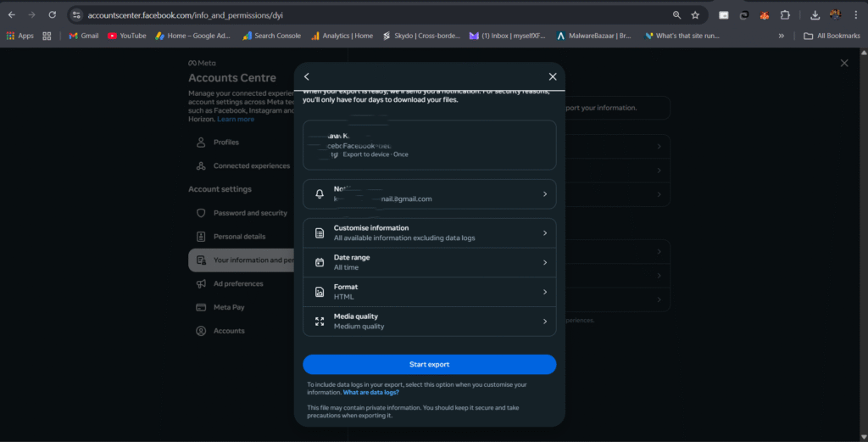The height and width of the screenshot is (442, 868).
Task: Open the Home – Google Ads bookmark
Action: 192,36
